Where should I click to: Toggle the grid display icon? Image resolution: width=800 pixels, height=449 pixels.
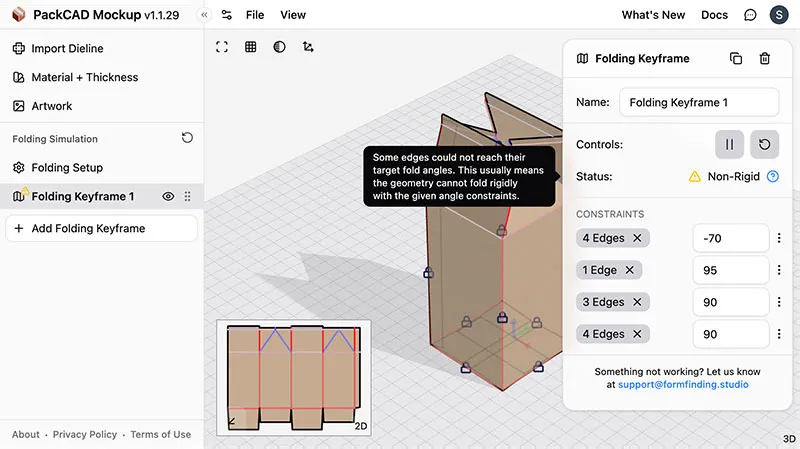tap(251, 47)
